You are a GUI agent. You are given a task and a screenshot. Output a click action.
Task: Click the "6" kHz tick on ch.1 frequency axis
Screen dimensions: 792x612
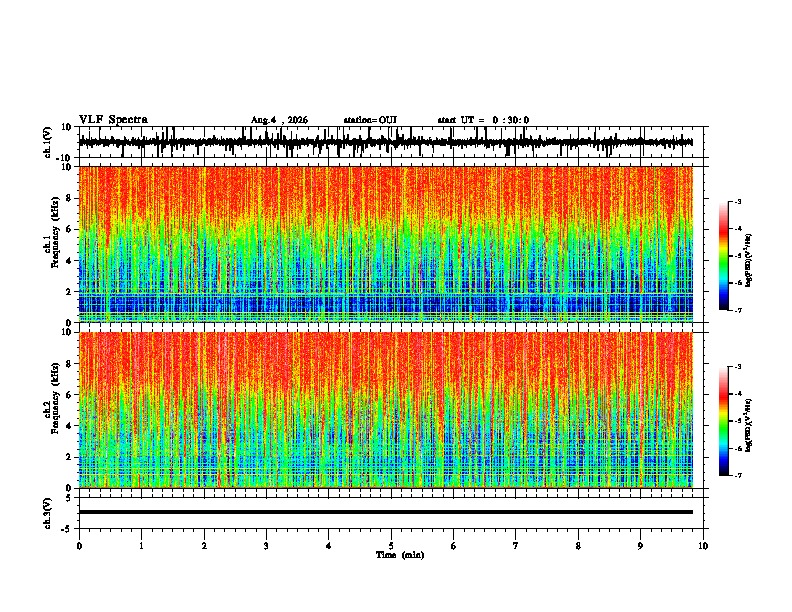coord(69,230)
